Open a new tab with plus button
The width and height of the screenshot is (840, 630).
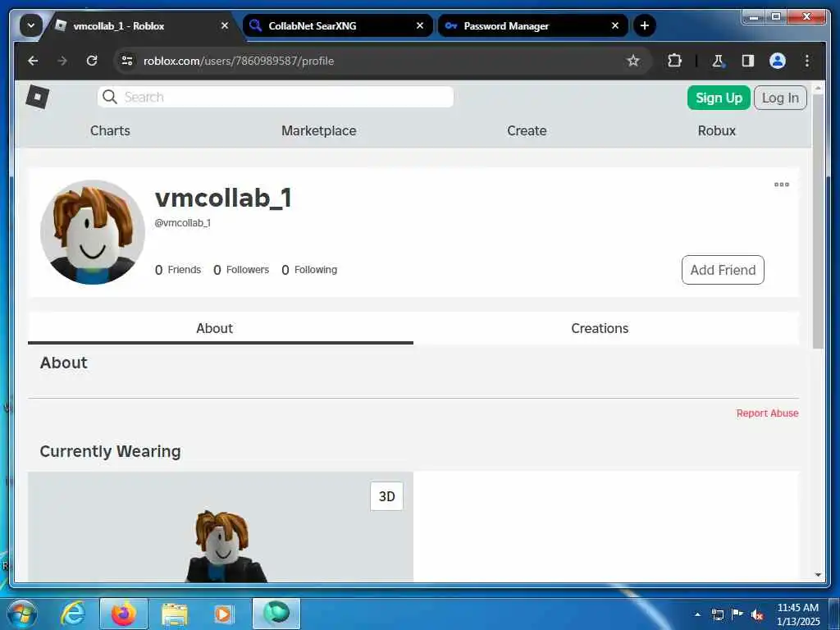pos(645,25)
